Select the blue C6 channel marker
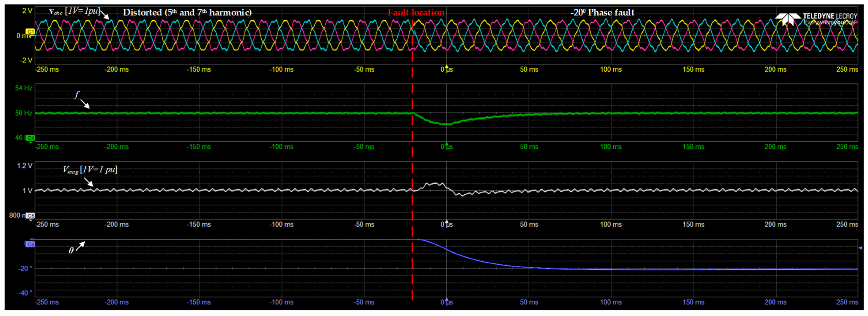Image resolution: width=868 pixels, height=316 pixels. point(30,244)
